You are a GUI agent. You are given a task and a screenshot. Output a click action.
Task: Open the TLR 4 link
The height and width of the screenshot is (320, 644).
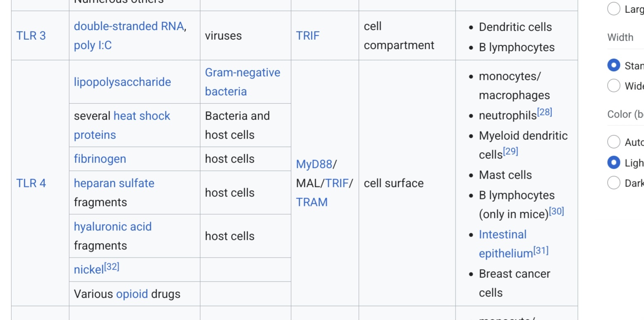point(31,183)
